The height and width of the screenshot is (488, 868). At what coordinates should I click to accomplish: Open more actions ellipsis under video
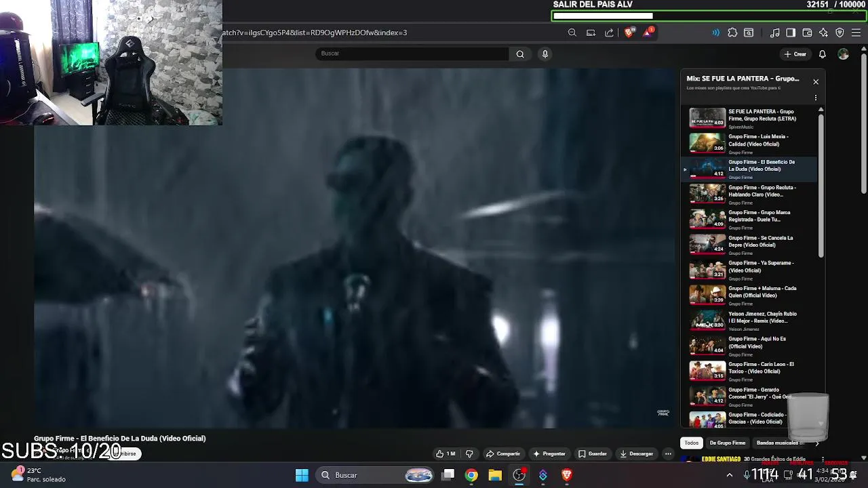pyautogui.click(x=668, y=453)
